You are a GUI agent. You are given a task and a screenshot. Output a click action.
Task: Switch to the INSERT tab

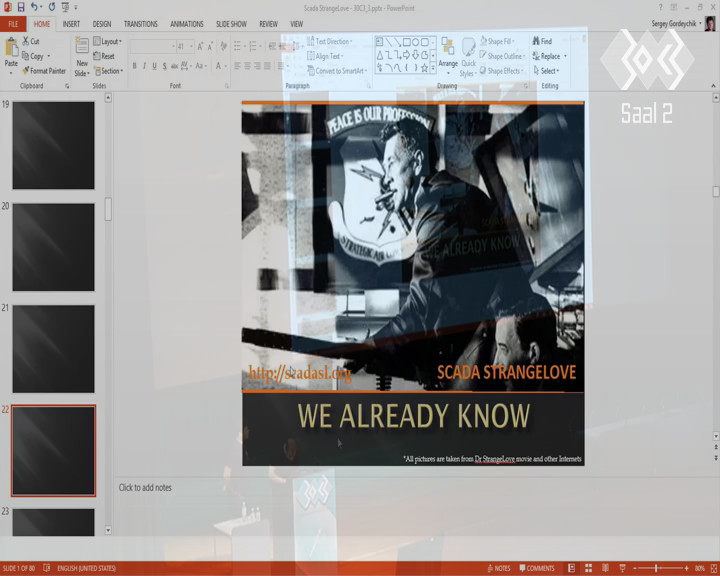pos(71,24)
